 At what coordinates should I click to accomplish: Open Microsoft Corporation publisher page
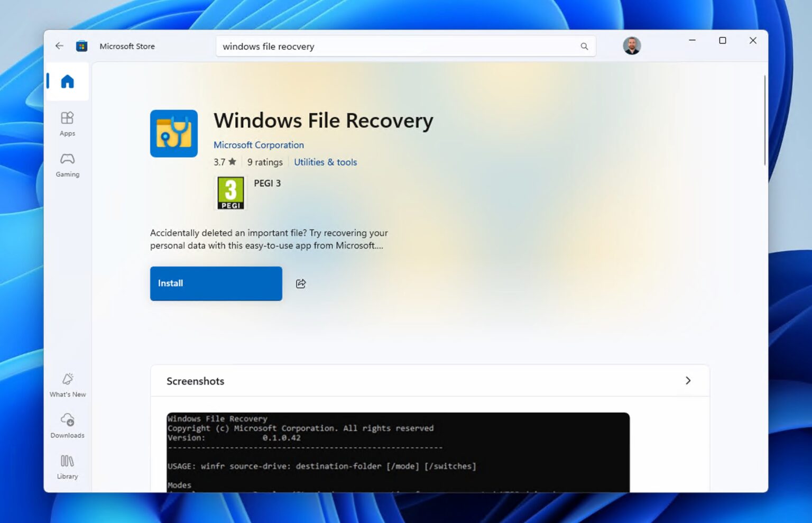tap(259, 144)
